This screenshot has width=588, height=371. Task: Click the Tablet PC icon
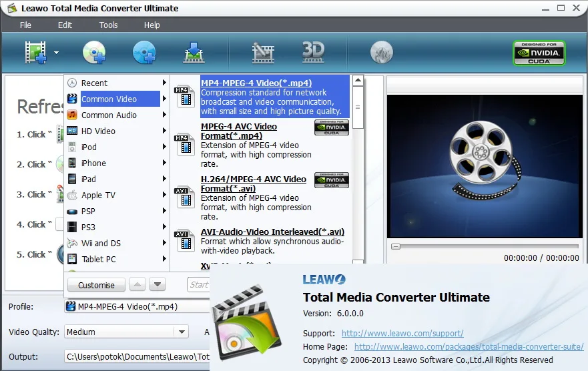coord(72,259)
